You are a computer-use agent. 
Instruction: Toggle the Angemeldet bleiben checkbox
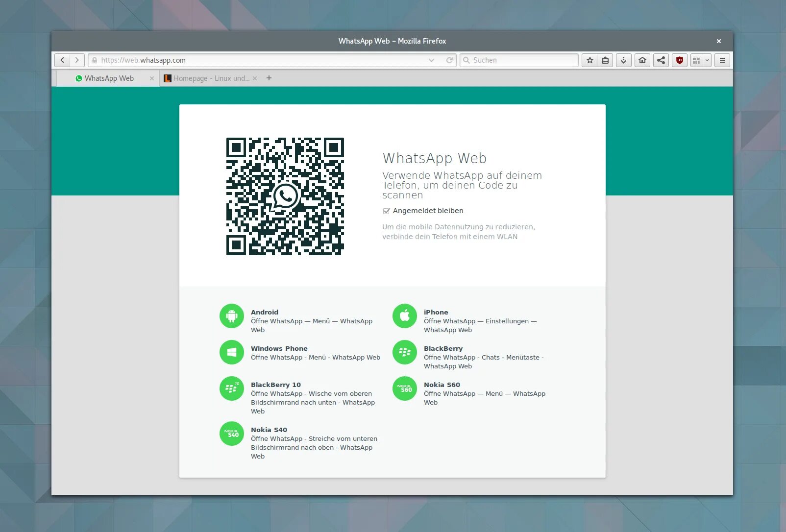(x=386, y=211)
